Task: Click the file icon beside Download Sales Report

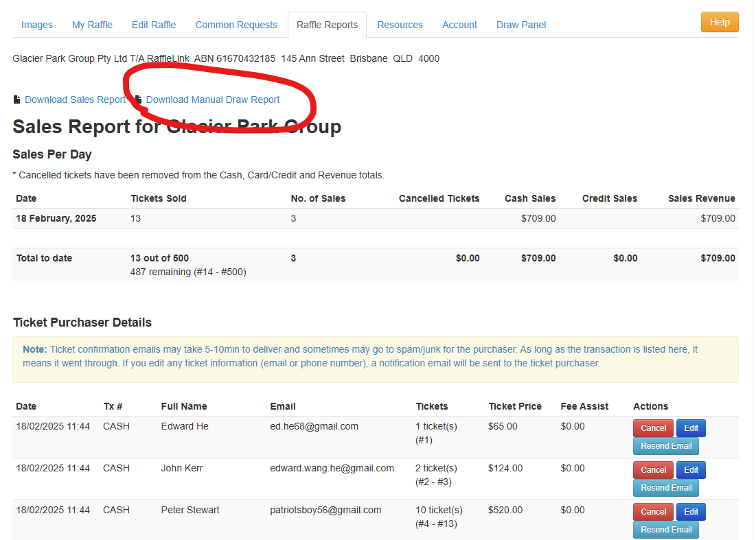Action: (17, 100)
